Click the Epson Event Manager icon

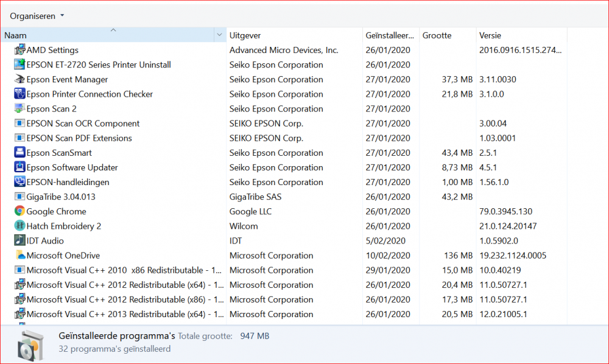point(19,80)
